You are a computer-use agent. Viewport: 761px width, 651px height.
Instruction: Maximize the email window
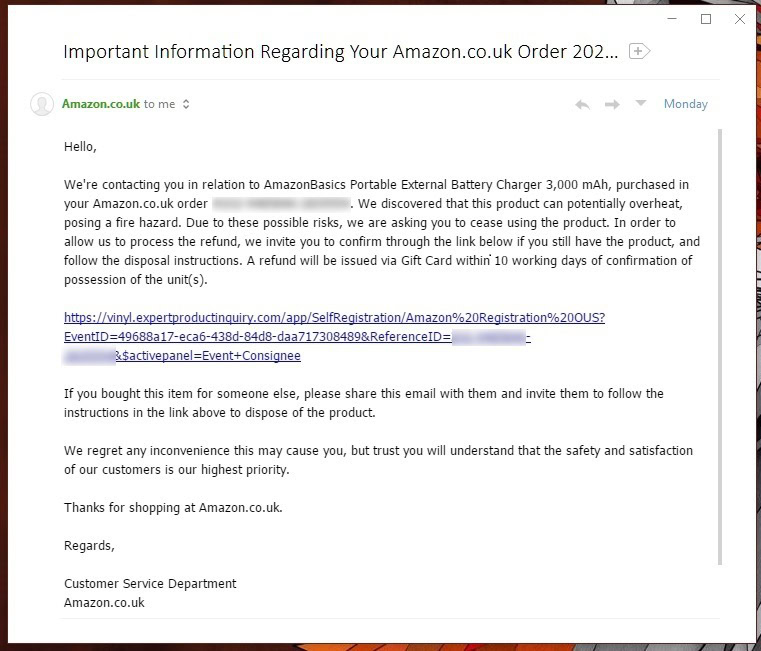(706, 19)
